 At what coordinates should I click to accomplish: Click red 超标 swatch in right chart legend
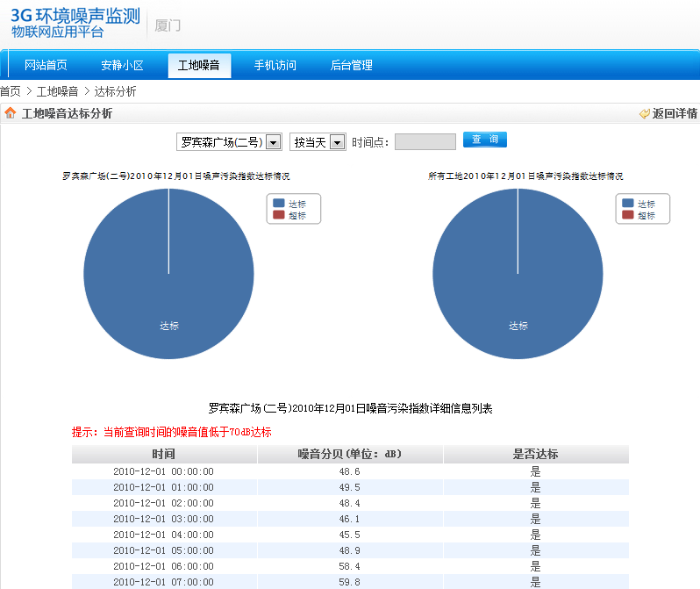(x=628, y=215)
